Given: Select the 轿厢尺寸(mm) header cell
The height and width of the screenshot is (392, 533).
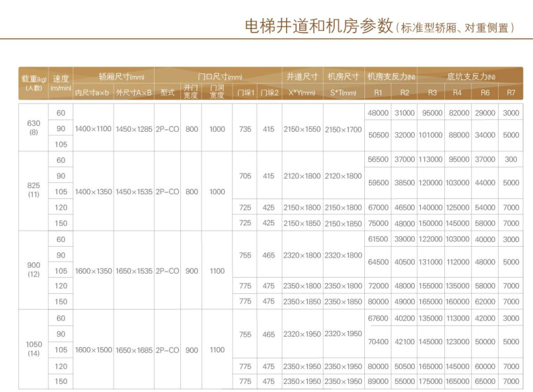Looking at the screenshot, I should tap(113, 77).
